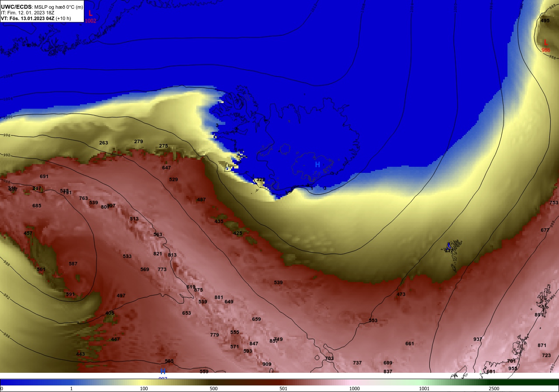Click the height value 513 on the map
The image size is (559, 392).
click(x=134, y=219)
